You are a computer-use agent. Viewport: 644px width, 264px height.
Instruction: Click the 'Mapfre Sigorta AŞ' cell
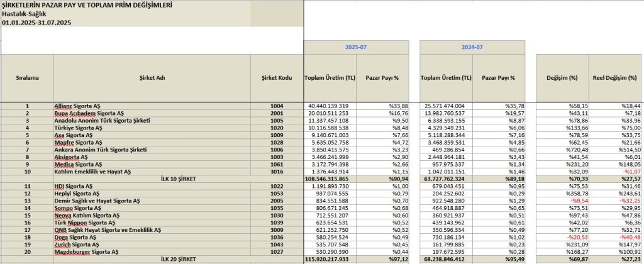coord(152,142)
